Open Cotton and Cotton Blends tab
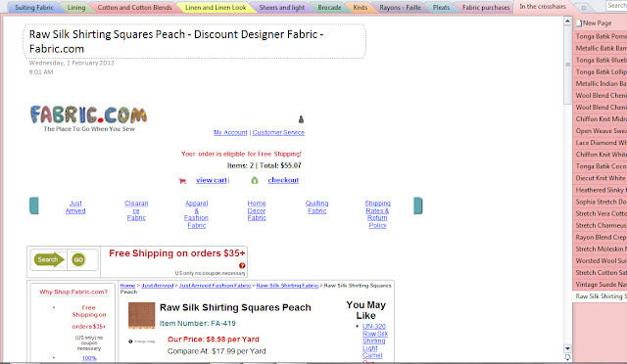627x364 pixels. coord(134,7)
